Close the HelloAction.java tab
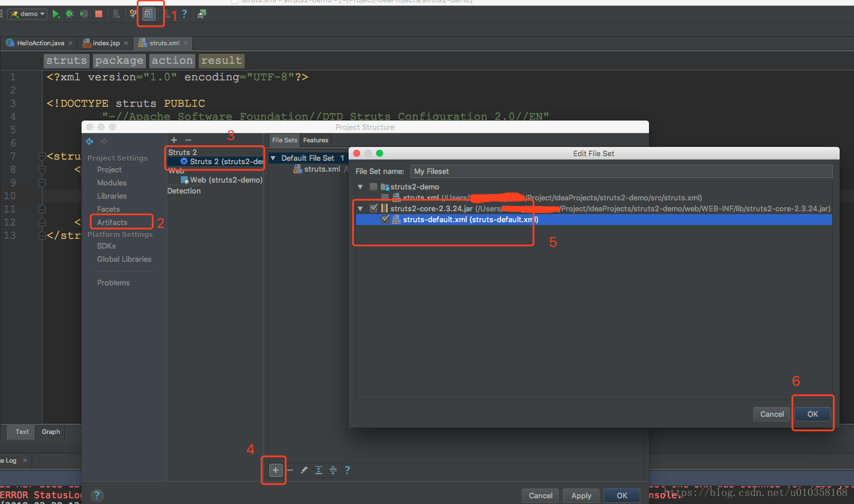 [x=71, y=43]
